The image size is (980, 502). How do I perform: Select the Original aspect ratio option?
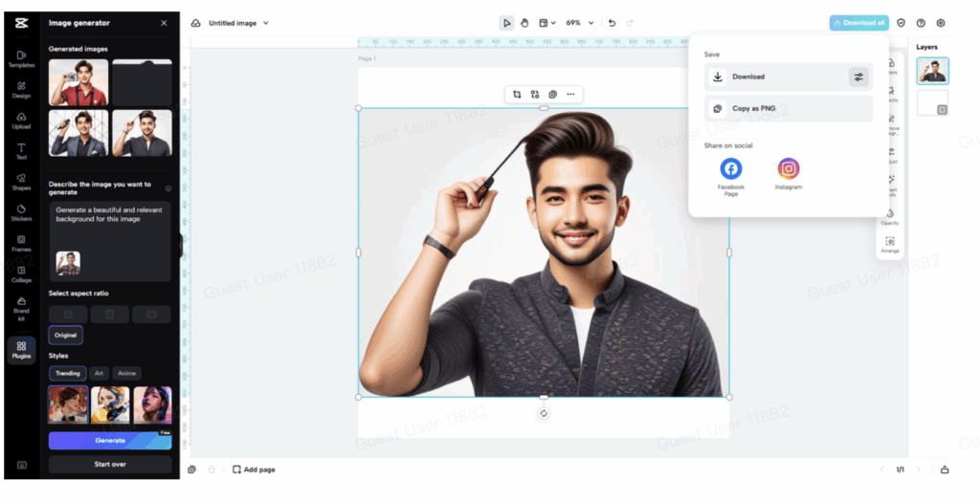[x=65, y=336]
